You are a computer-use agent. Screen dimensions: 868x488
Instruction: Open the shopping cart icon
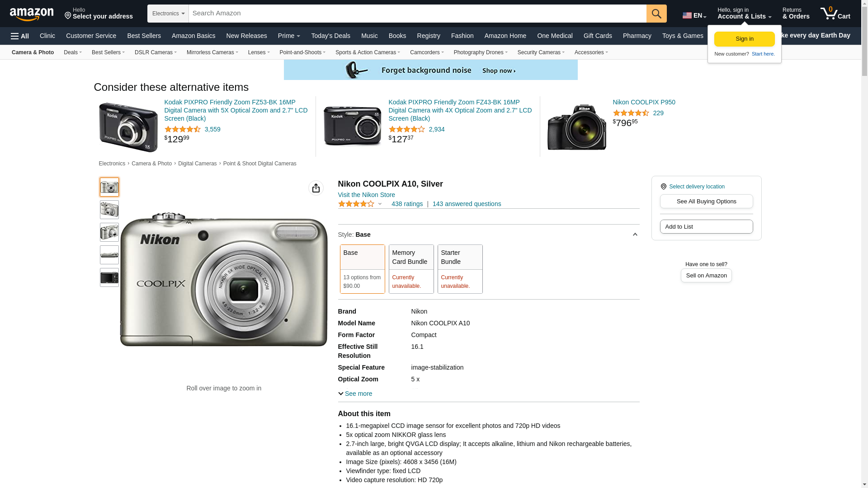(x=835, y=14)
